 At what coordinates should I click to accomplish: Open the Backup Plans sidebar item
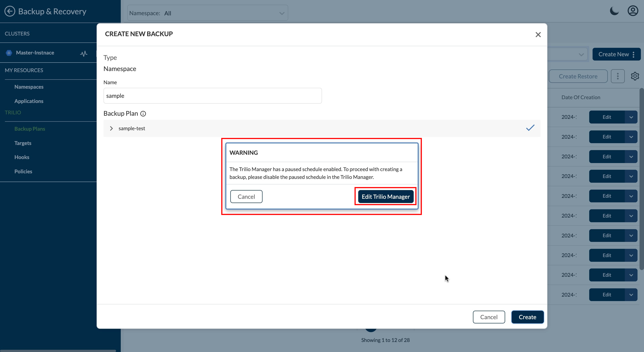30,129
